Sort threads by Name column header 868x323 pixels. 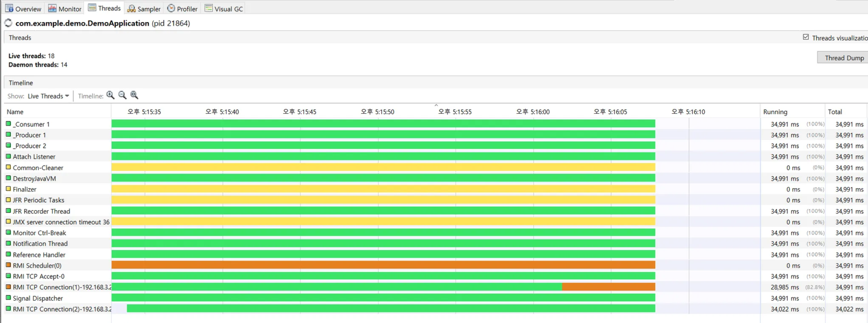tap(15, 112)
